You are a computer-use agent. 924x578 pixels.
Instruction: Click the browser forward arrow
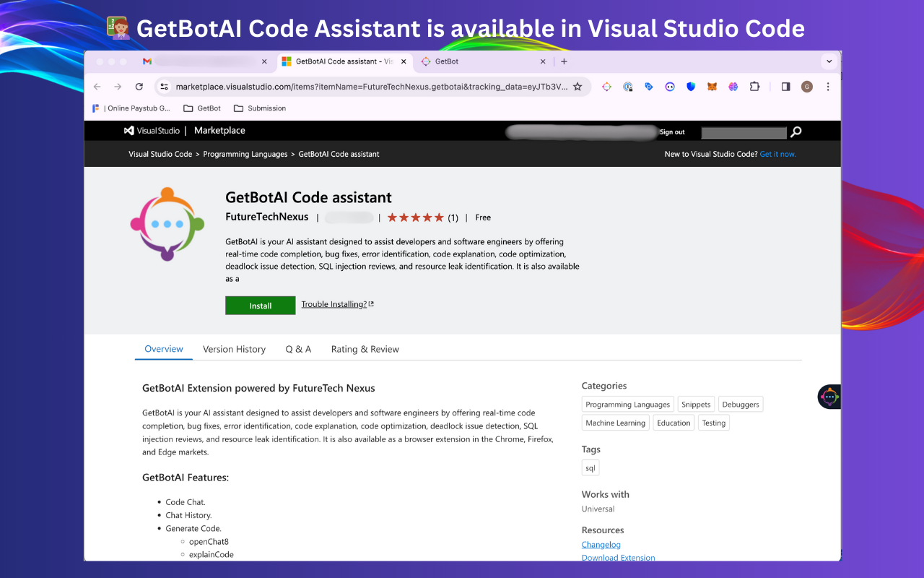pos(118,87)
